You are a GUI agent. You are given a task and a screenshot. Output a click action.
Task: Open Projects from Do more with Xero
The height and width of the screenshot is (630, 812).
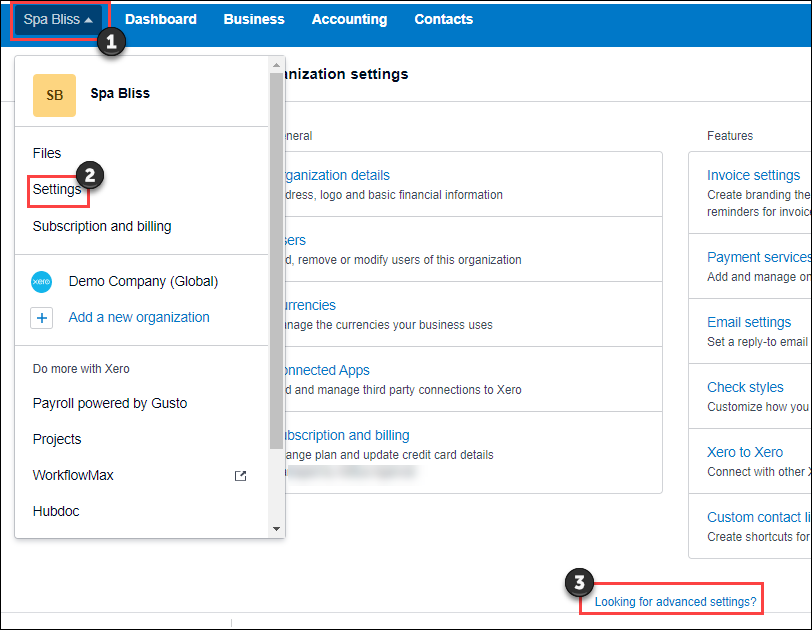(x=57, y=439)
